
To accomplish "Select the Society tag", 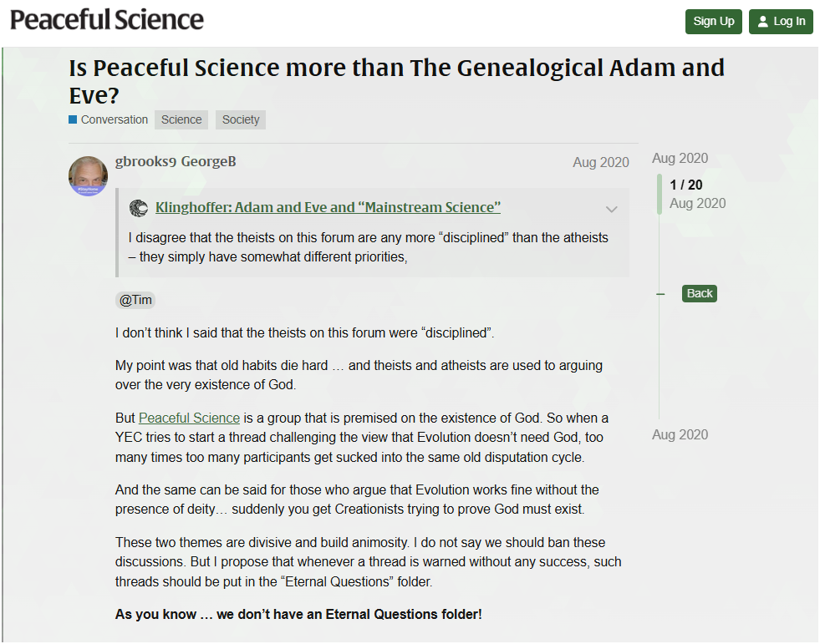I will [241, 119].
